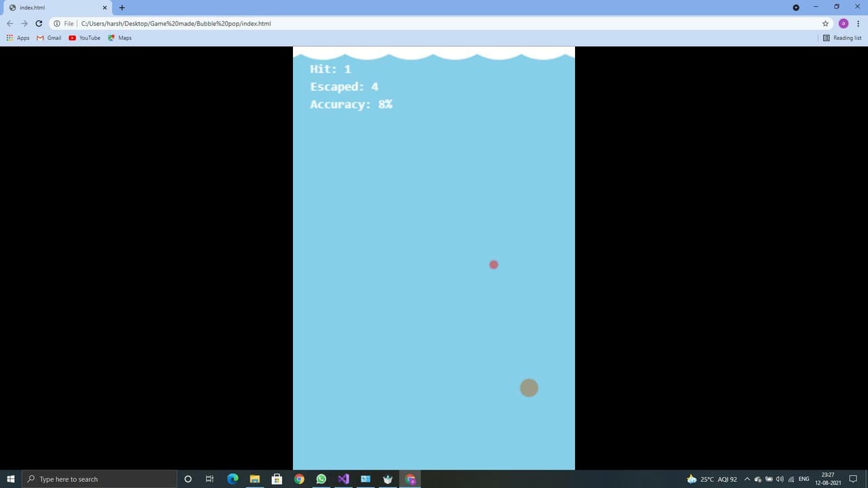Select the index.html browser tab
The width and height of the screenshot is (868, 488).
coord(58,7)
